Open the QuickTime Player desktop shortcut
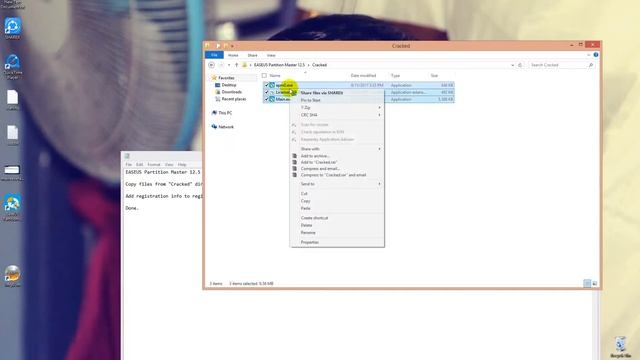 pos(13,65)
